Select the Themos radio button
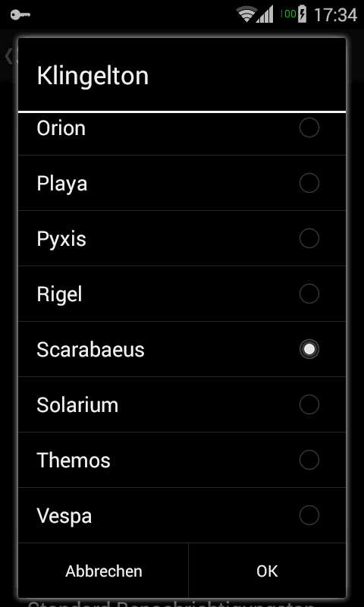 point(309,460)
